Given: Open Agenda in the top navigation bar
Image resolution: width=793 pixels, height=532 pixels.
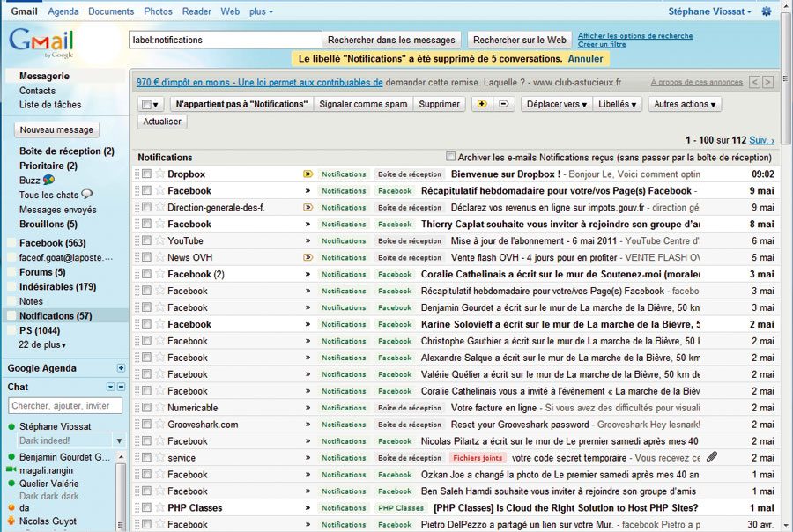Looking at the screenshot, I should [x=63, y=11].
